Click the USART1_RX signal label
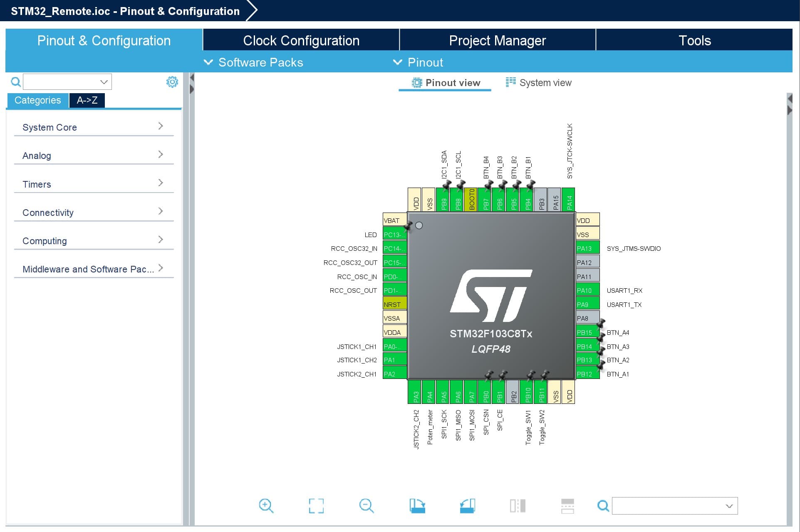Image resolution: width=800 pixels, height=532 pixels. pyautogui.click(x=624, y=290)
